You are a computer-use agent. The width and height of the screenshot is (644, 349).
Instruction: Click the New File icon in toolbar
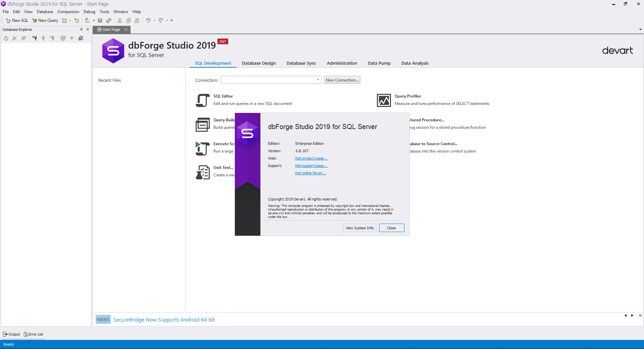77,20
